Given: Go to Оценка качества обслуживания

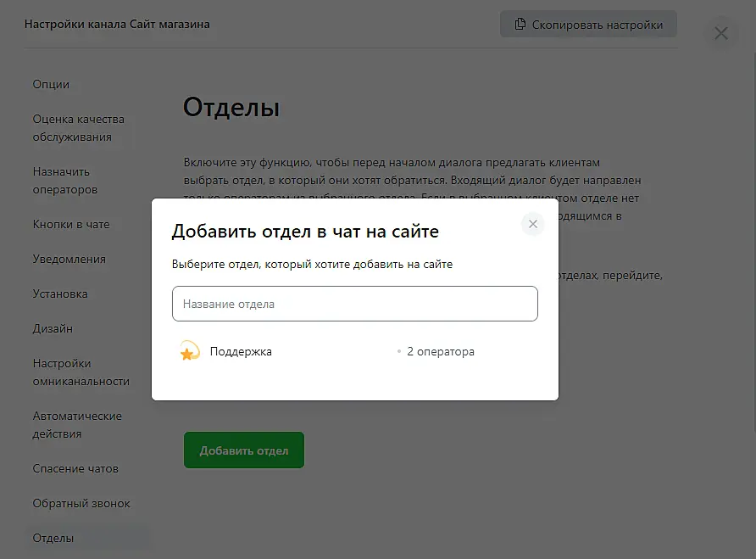Looking at the screenshot, I should coord(78,128).
